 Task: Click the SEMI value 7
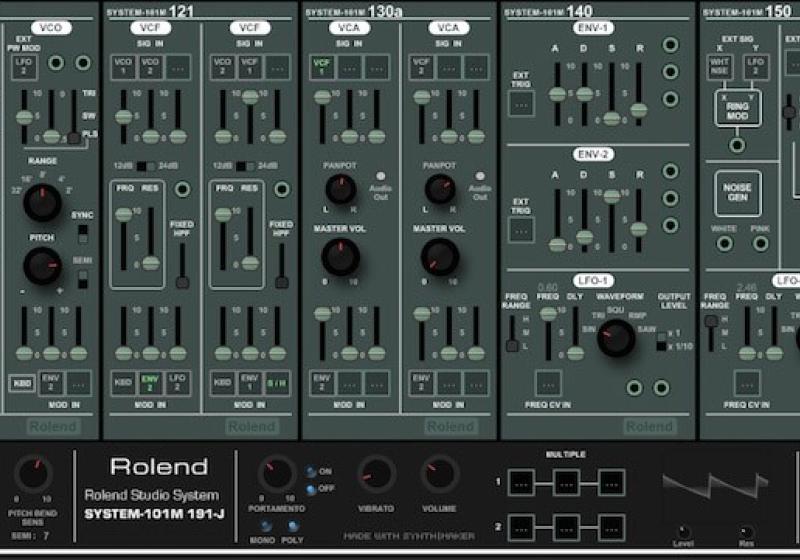(x=46, y=536)
